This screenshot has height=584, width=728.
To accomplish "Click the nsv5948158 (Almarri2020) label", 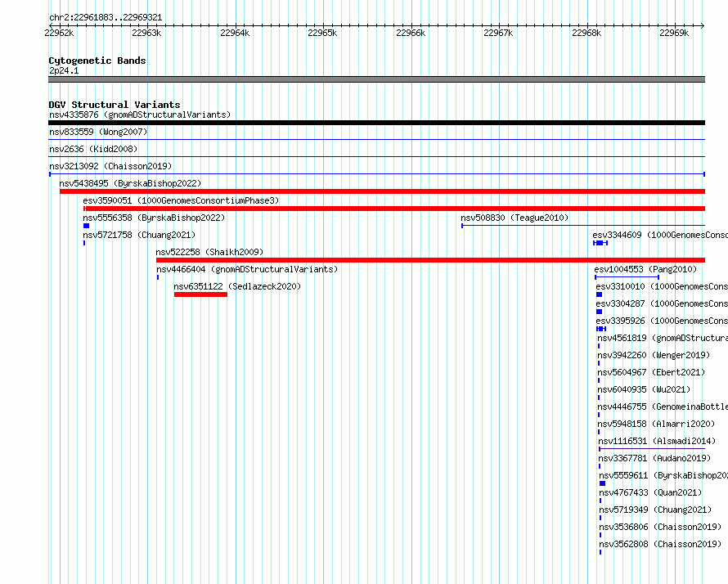I will coord(656,424).
